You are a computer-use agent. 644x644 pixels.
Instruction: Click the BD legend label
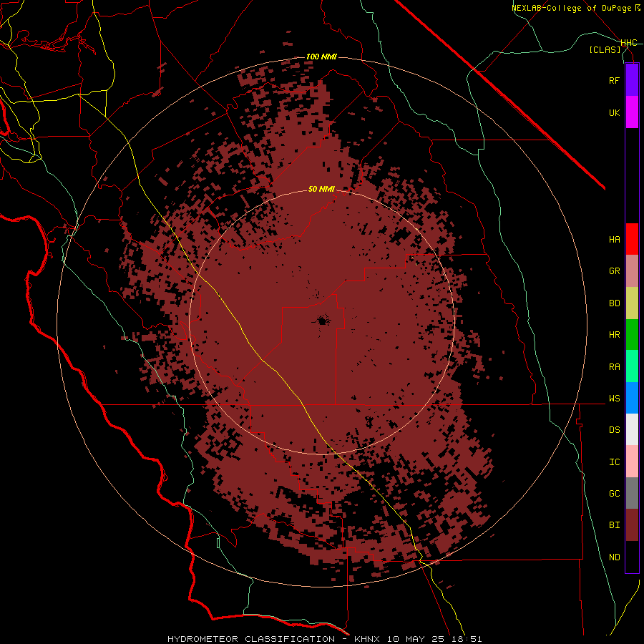(614, 303)
